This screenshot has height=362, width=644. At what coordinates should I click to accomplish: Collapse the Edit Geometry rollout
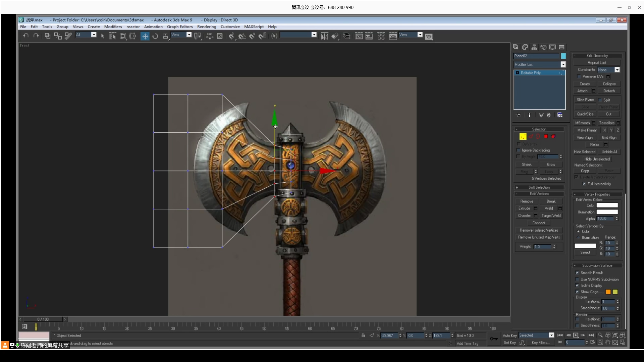(597, 56)
